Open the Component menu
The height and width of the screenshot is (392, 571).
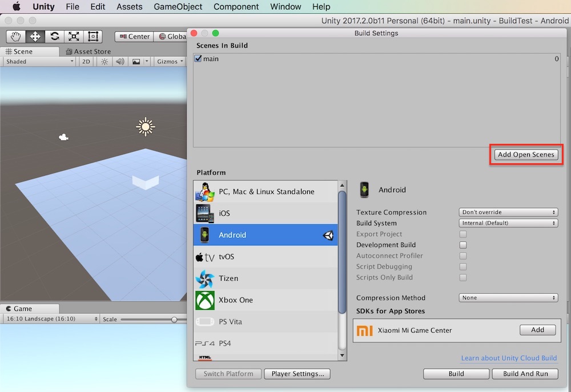click(x=236, y=6)
